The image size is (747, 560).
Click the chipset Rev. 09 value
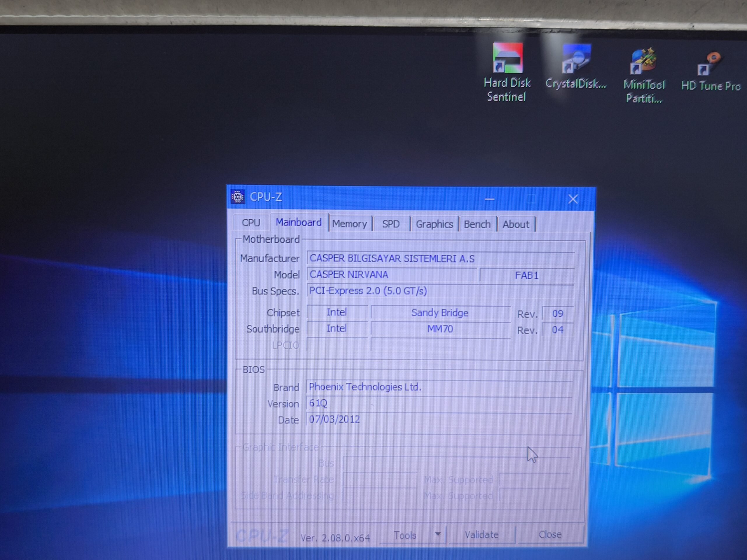click(558, 314)
